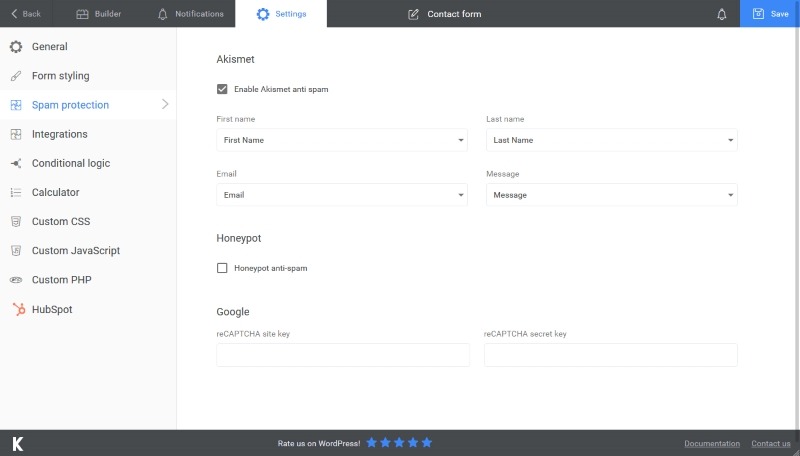Go back using the Back button

(26, 14)
